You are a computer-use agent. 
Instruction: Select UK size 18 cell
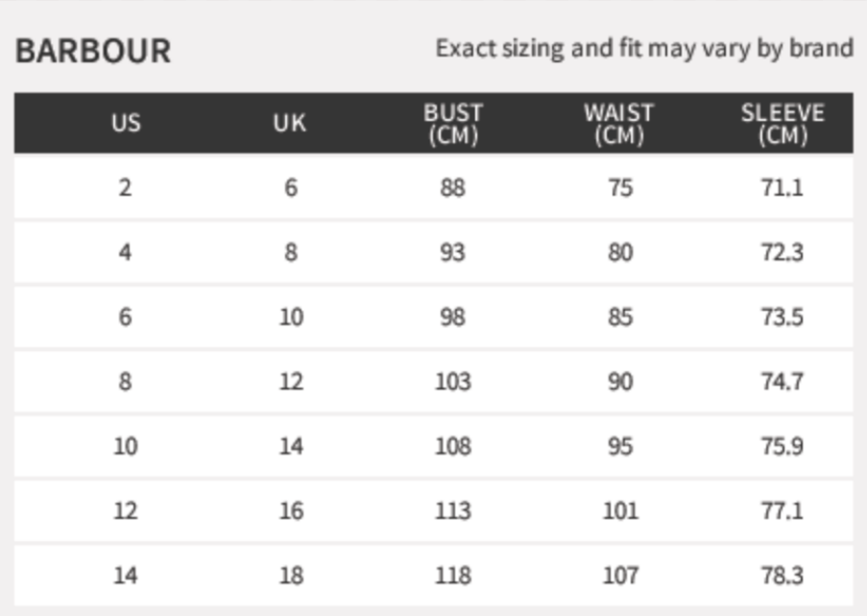291,576
